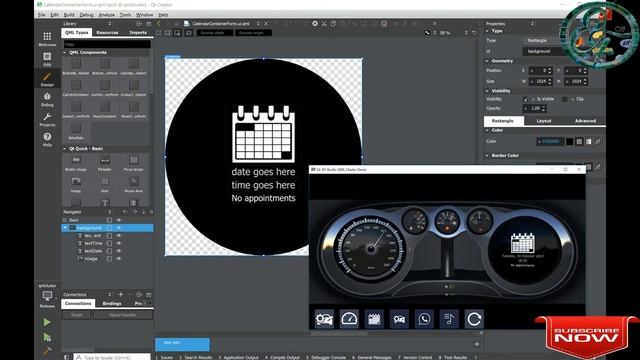Select the speedometer gauge icon in demo
The height and width of the screenshot is (360, 640).
coord(349,319)
